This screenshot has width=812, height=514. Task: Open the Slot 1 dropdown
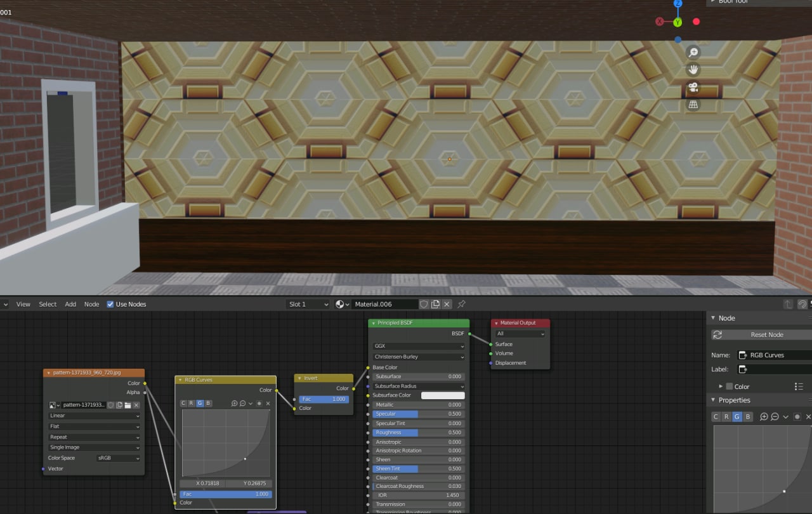308,304
